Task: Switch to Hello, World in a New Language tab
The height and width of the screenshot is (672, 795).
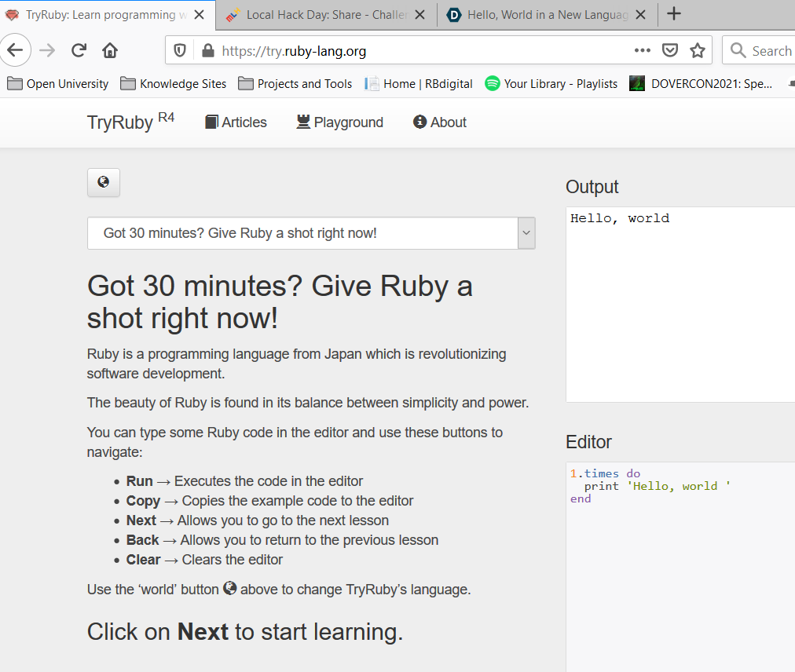Action: coord(548,15)
